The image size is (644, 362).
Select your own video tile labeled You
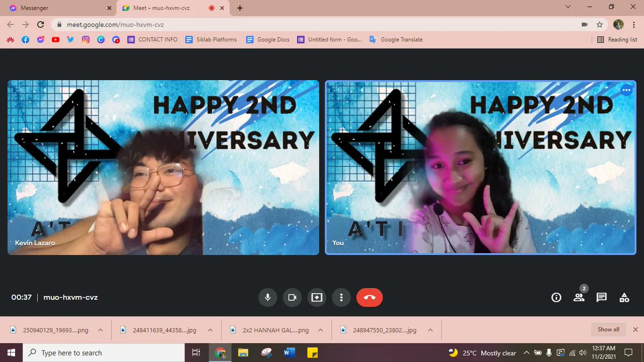[x=481, y=167]
